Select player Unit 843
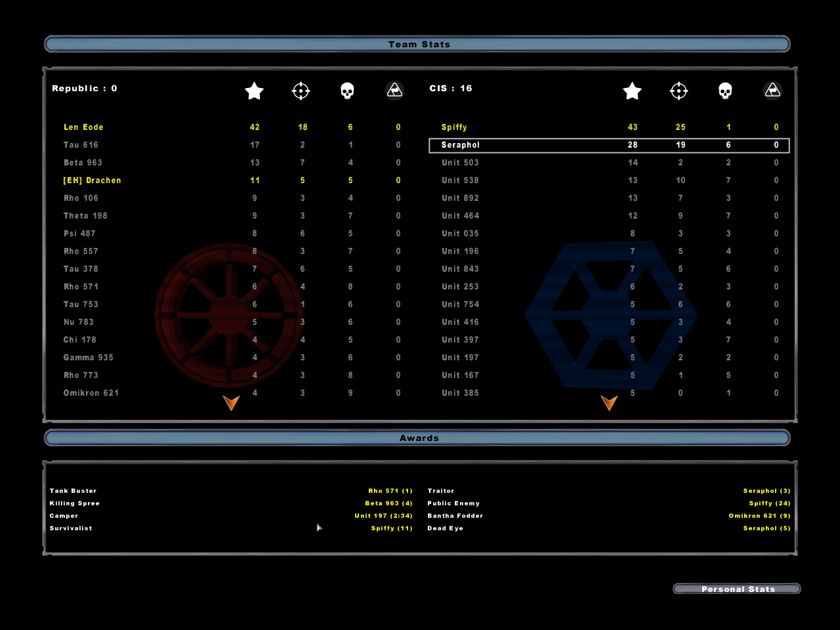 tap(460, 269)
